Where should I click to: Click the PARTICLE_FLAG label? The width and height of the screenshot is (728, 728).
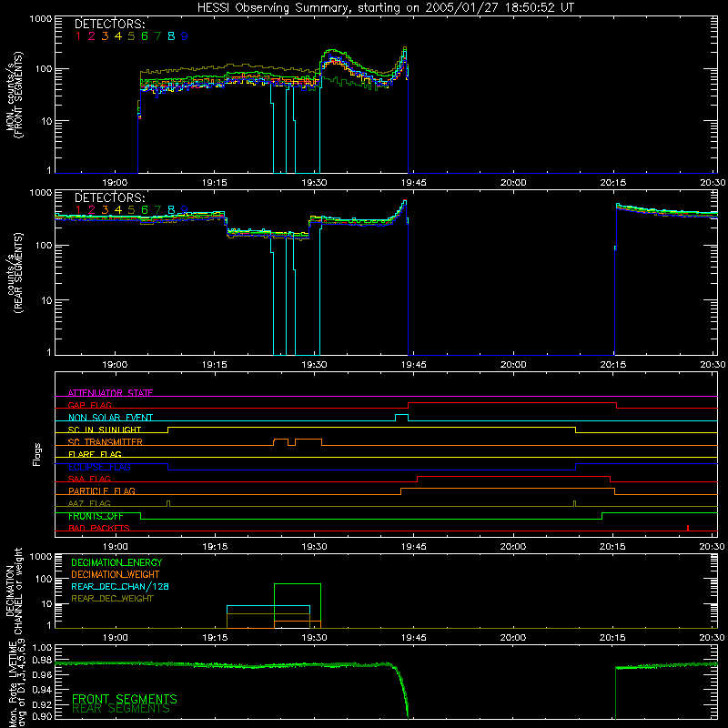102,490
